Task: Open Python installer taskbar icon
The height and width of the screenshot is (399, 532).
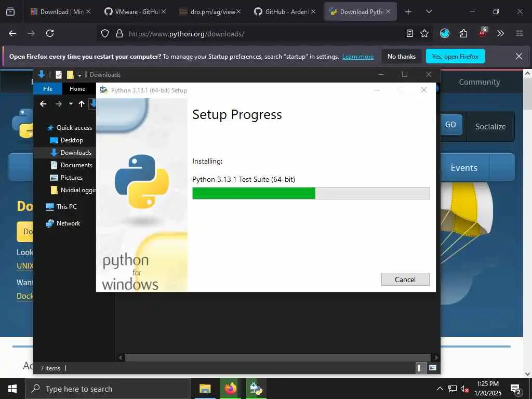Action: [256, 389]
